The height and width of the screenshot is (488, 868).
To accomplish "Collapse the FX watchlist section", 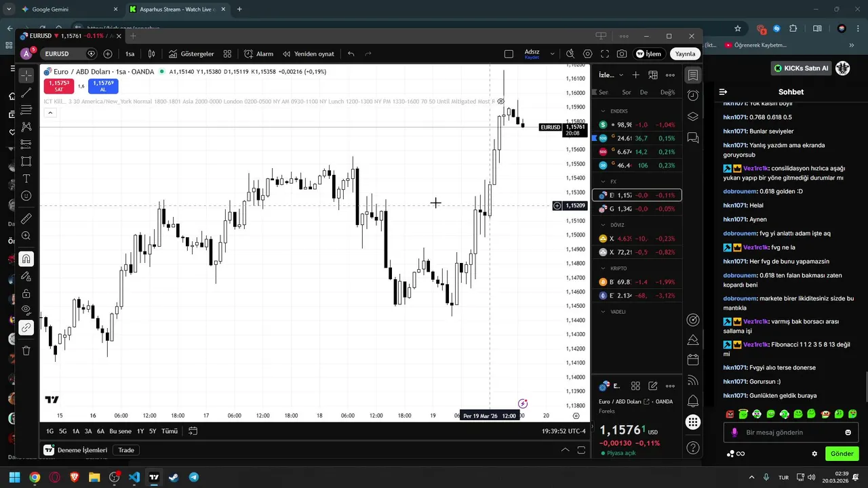I will [604, 182].
